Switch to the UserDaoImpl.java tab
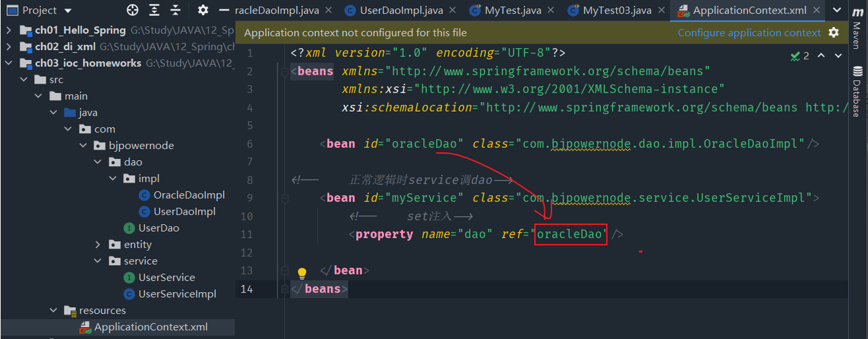This screenshot has height=339, width=868. click(x=402, y=11)
